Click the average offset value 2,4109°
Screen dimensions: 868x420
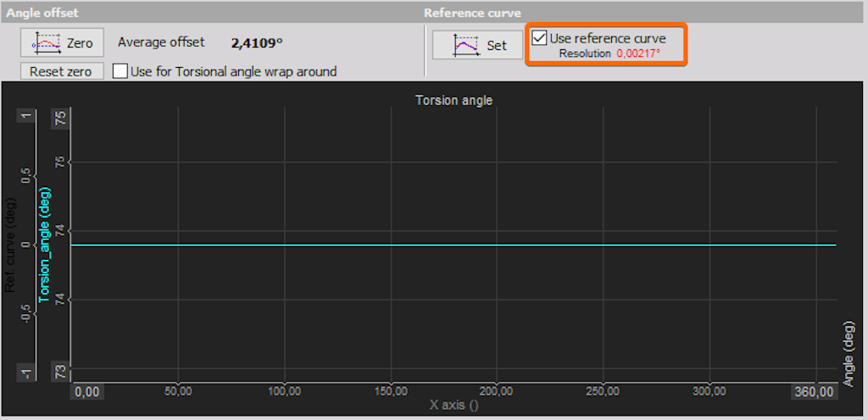tap(257, 42)
